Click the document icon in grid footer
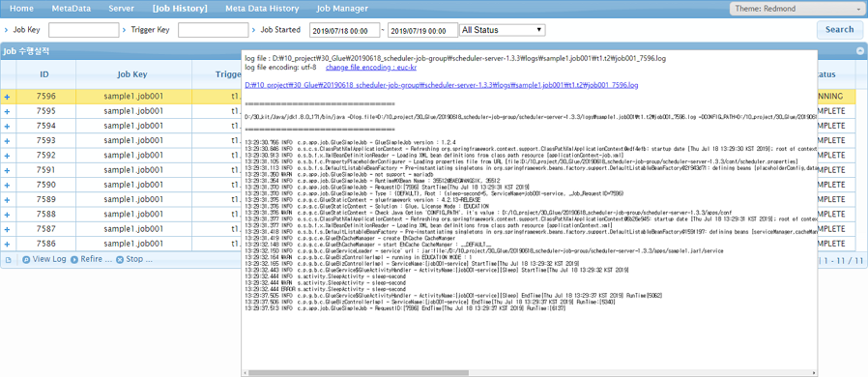868x377 pixels. tap(9, 260)
